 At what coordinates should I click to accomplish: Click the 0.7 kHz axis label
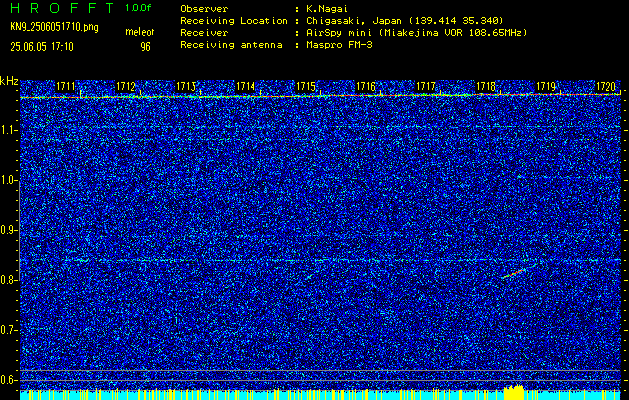coord(8,330)
